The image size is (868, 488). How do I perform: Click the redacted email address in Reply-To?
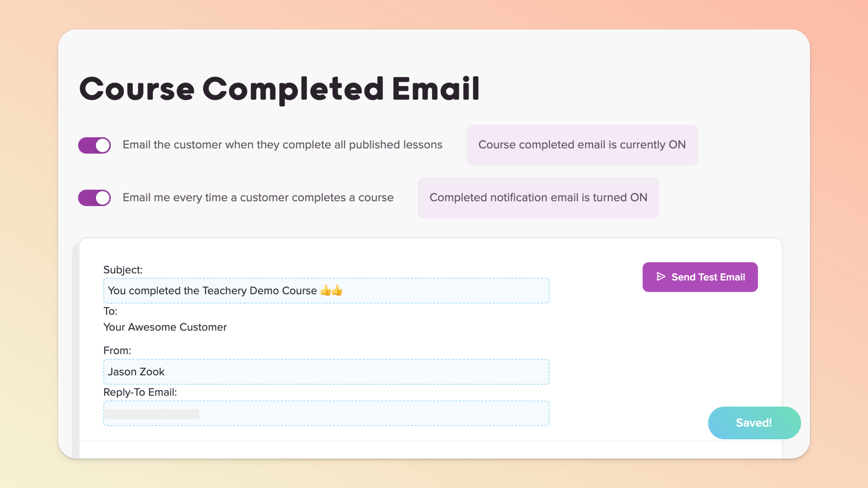pyautogui.click(x=152, y=414)
